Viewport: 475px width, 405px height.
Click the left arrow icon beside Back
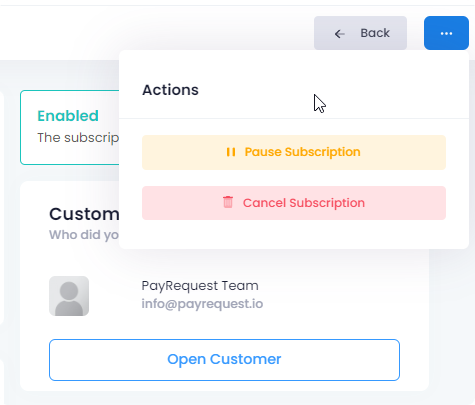(339, 34)
